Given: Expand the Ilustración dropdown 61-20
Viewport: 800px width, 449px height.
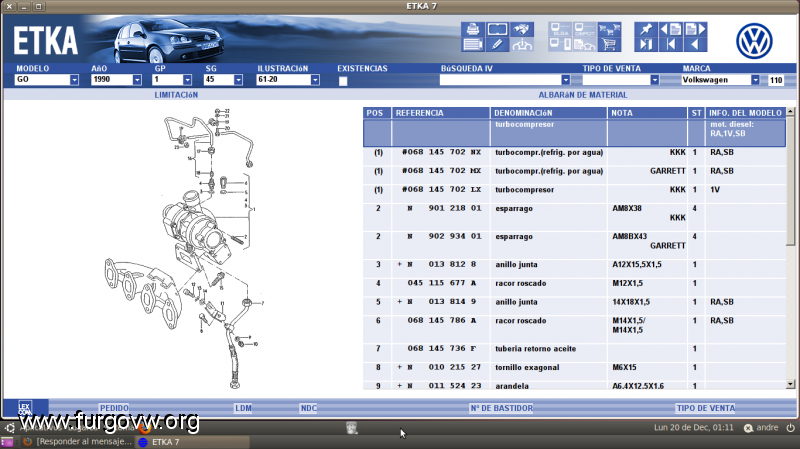Looking at the screenshot, I should tap(315, 80).
